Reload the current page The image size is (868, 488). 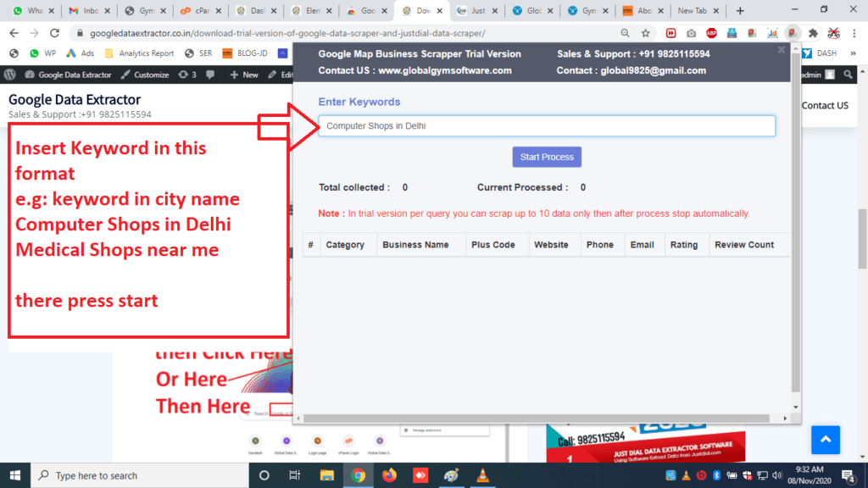coord(54,33)
